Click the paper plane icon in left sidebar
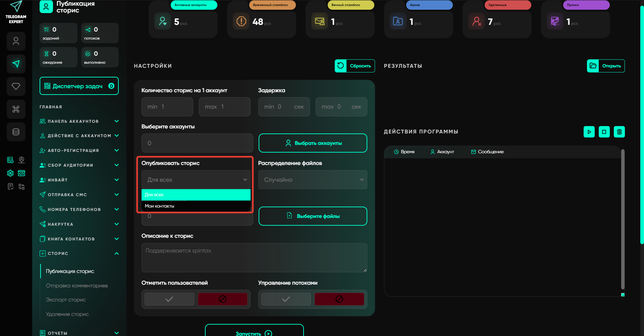This screenshot has width=644, height=336. tap(16, 64)
